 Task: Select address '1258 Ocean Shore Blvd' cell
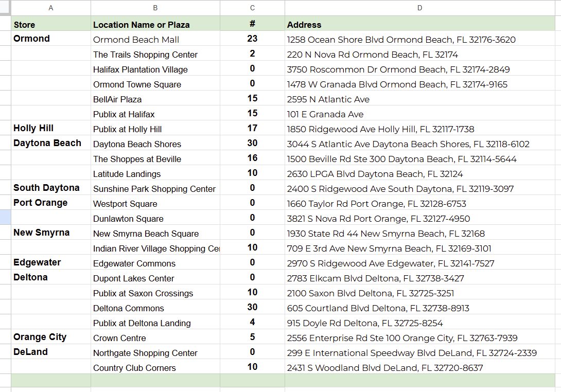tap(419, 38)
